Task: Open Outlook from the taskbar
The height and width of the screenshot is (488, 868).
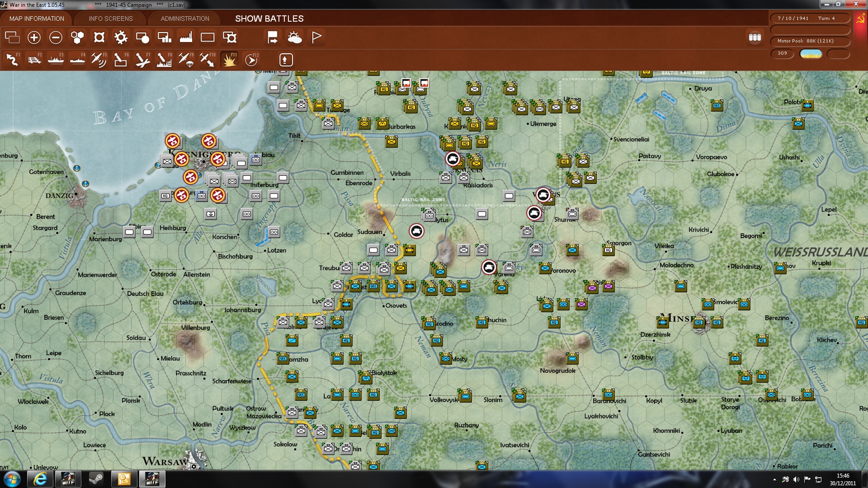Action: [x=124, y=479]
